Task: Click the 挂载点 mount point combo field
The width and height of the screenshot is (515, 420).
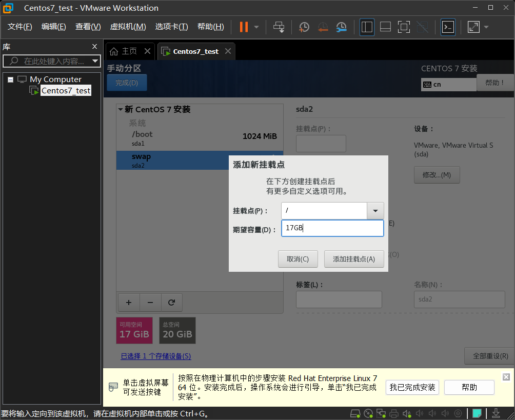Action: click(x=324, y=210)
